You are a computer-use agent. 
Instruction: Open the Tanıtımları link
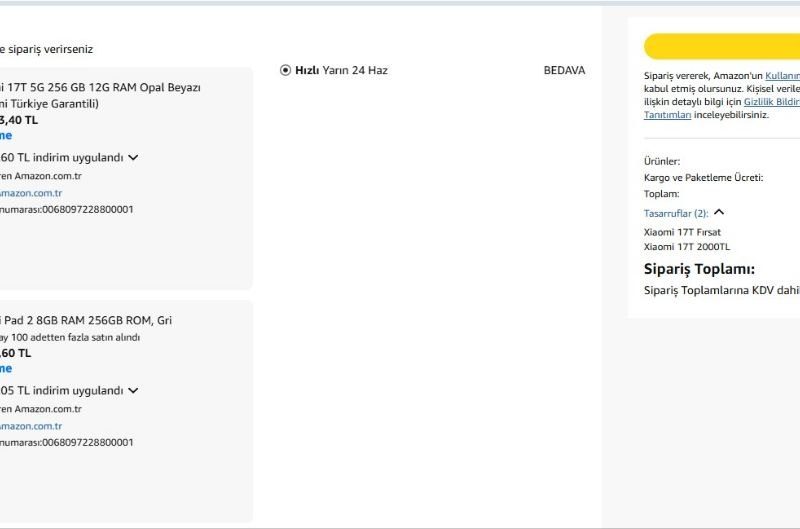pyautogui.click(x=667, y=115)
